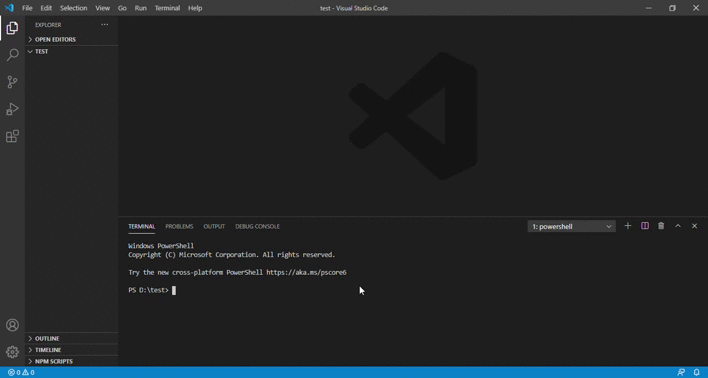Open the Run and Debug view icon
This screenshot has width=708, height=378.
12,109
